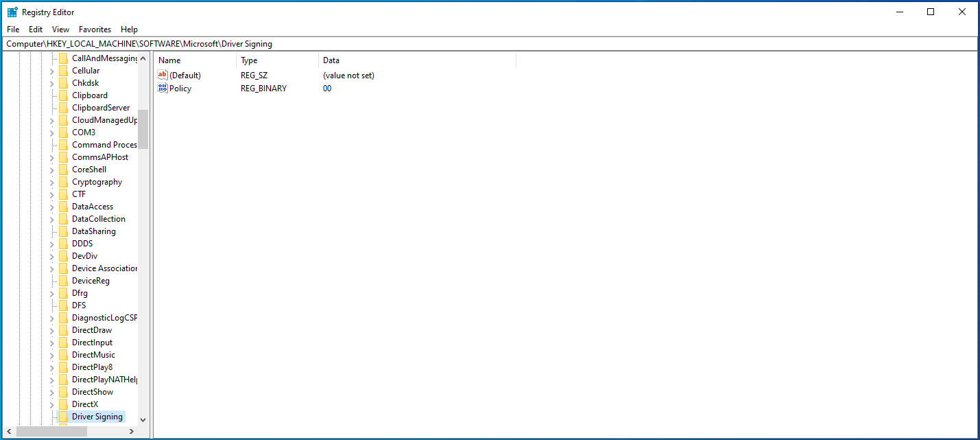
Task: Click the folder icon for Cryptography key
Action: (63, 182)
